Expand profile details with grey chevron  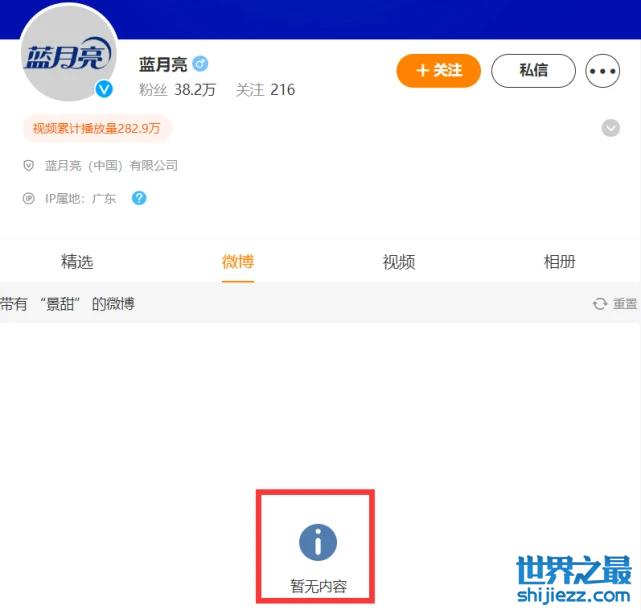(x=610, y=128)
